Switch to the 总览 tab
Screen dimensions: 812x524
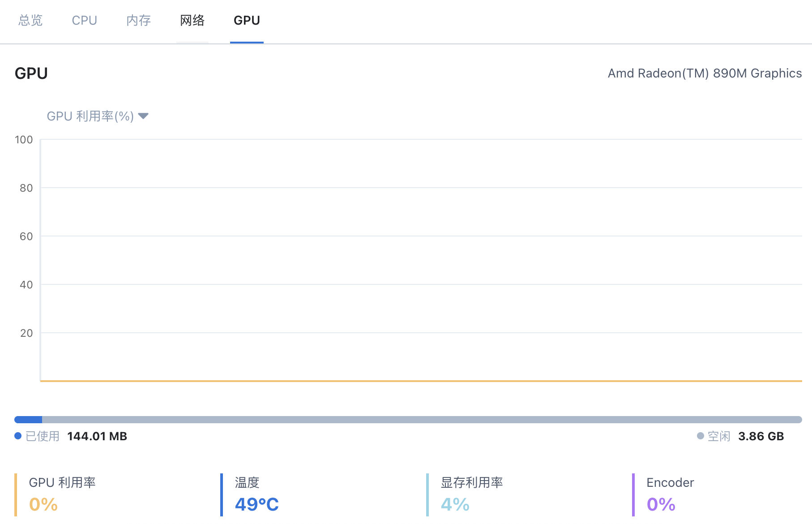pyautogui.click(x=30, y=21)
